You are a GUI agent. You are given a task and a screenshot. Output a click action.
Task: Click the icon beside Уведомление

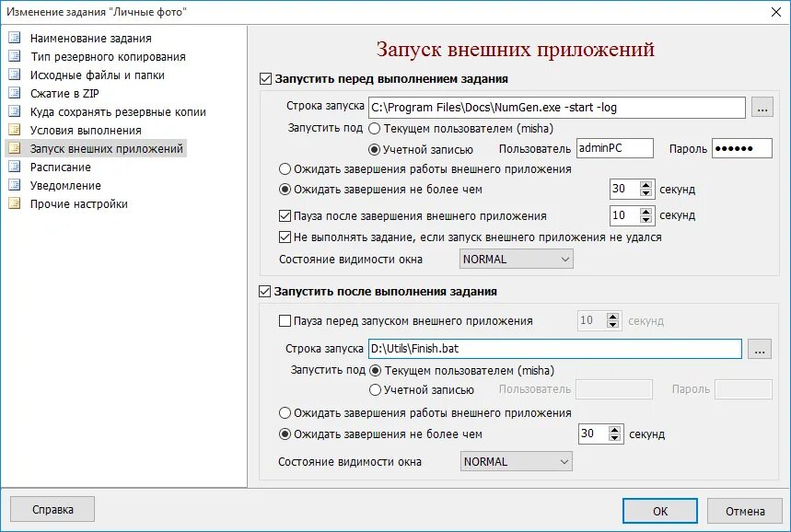click(15, 185)
